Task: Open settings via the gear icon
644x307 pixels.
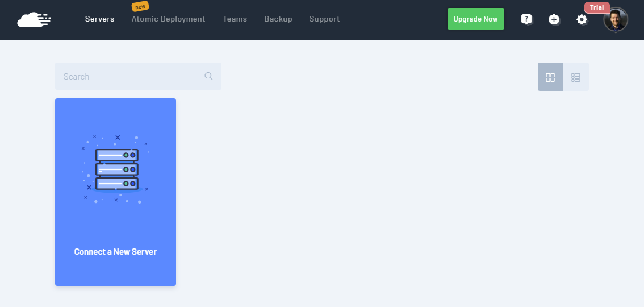Action: point(582,19)
